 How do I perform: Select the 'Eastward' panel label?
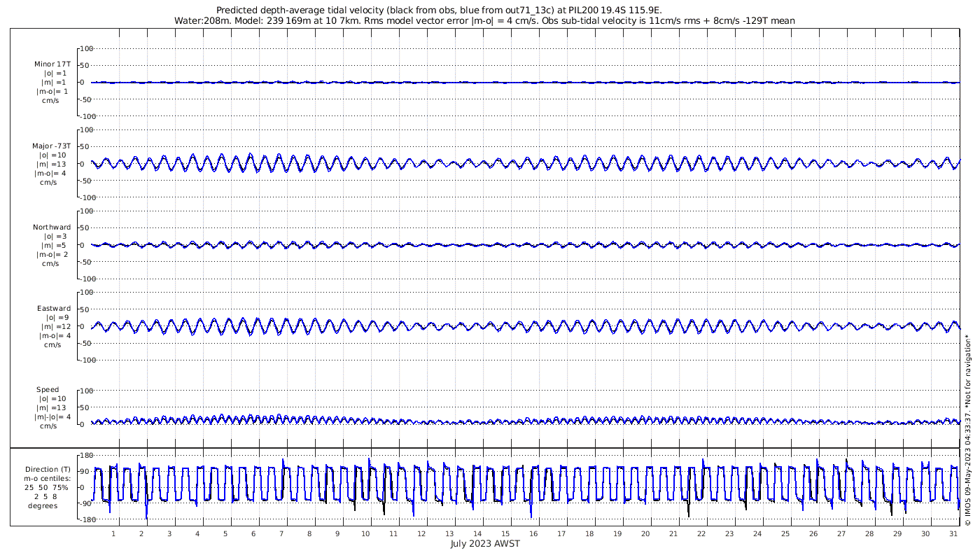click(x=54, y=309)
